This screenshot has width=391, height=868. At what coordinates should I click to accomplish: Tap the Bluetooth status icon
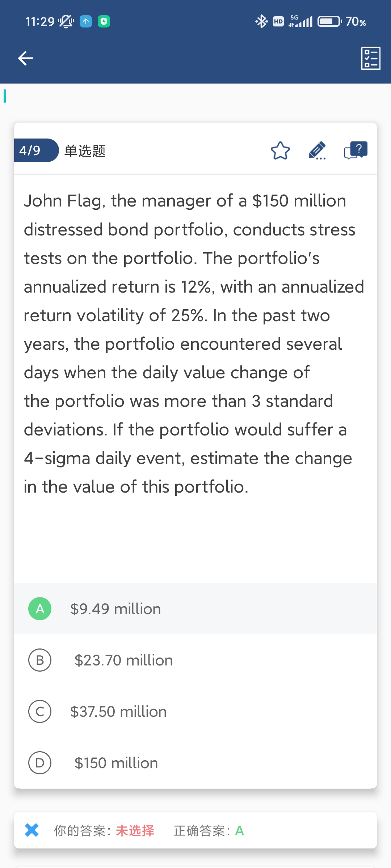[261, 22]
